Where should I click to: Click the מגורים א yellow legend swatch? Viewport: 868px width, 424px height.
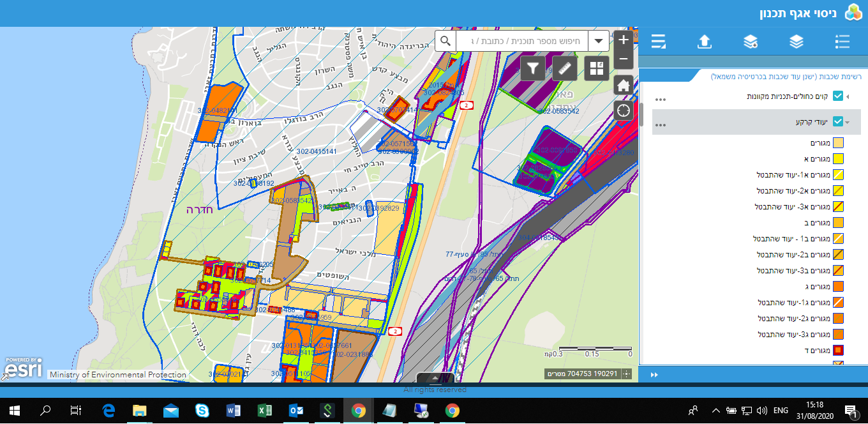click(x=839, y=159)
